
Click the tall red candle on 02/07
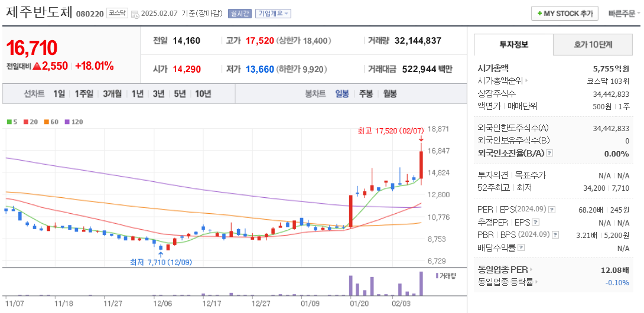421,164
